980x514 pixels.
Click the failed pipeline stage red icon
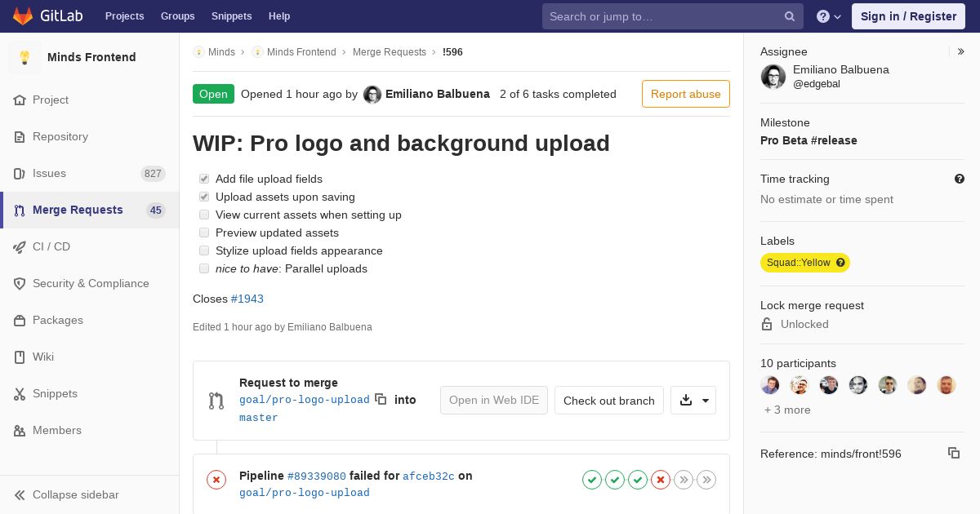(661, 480)
